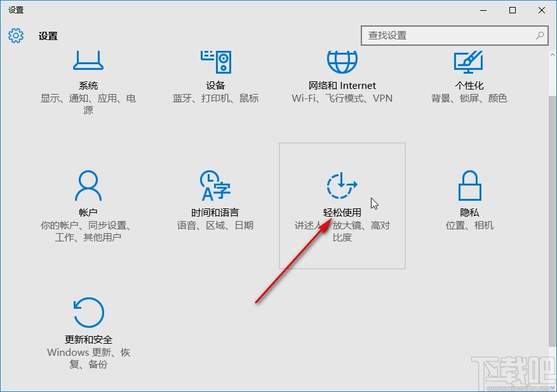Click the magnifier icon in the search box
Image resolution: width=557 pixels, height=392 pixels.
pos(539,35)
